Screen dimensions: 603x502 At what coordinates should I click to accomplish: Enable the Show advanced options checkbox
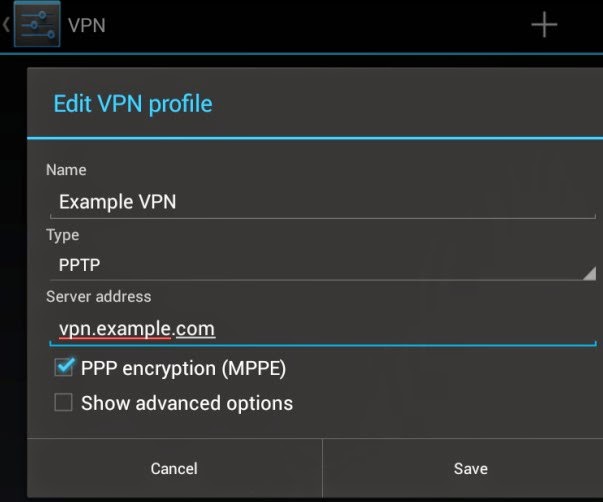click(63, 402)
